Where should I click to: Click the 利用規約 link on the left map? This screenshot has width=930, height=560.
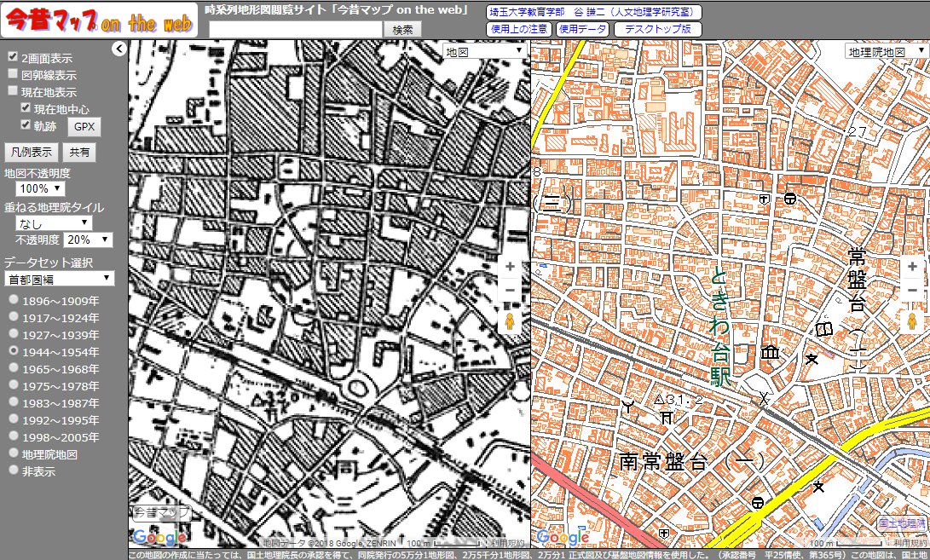506,543
